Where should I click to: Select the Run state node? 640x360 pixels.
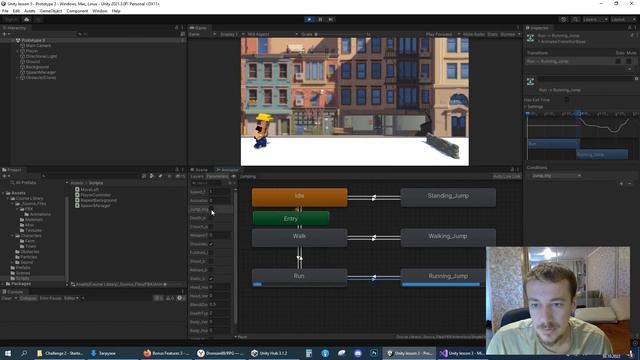[x=300, y=278]
